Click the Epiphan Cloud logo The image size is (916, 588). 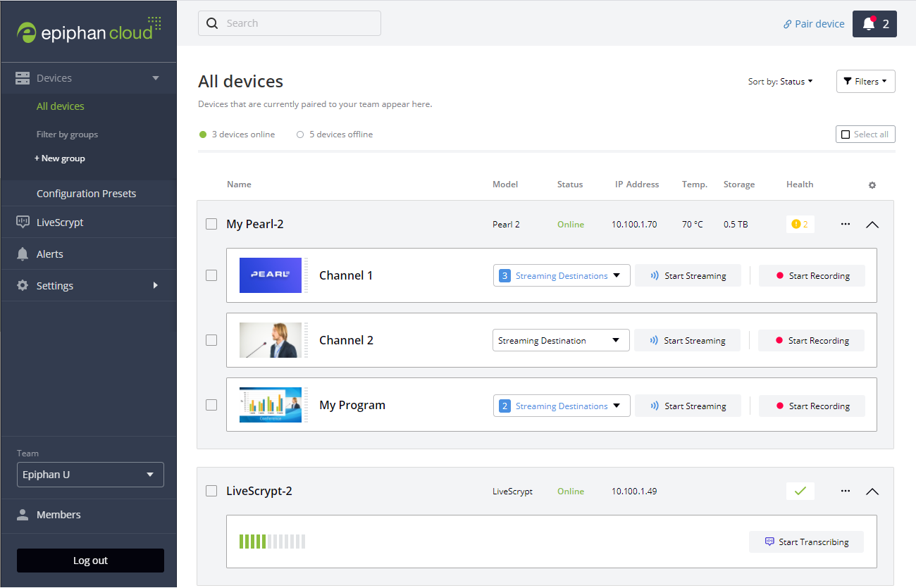pyautogui.click(x=89, y=30)
